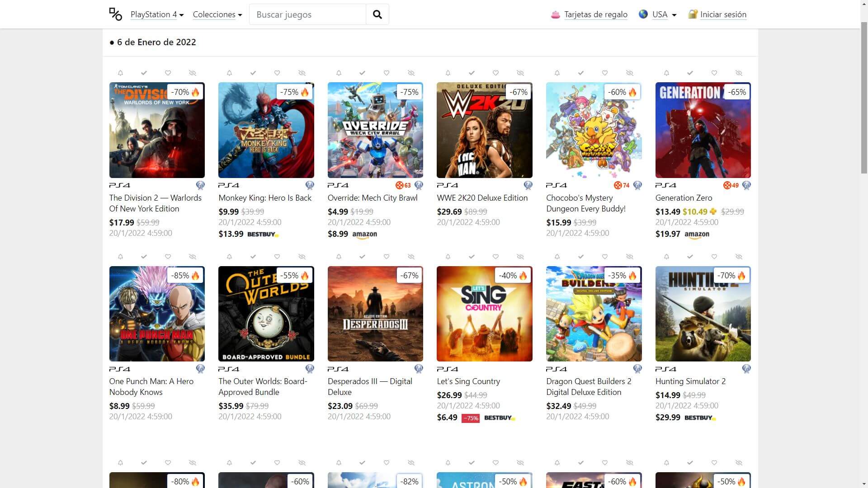868x488 pixels.
Task: Open Tarjetas de regalo page
Action: coord(595,14)
